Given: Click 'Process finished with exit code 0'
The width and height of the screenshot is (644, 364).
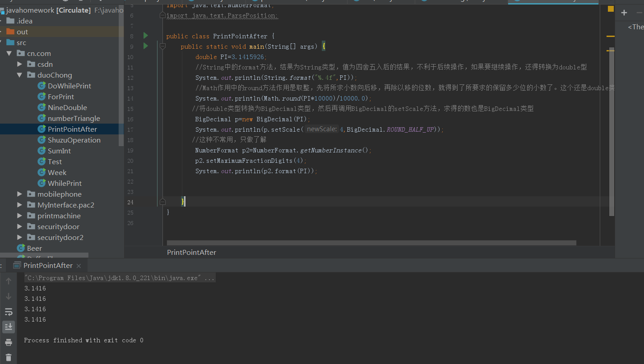Looking at the screenshot, I should point(83,341).
